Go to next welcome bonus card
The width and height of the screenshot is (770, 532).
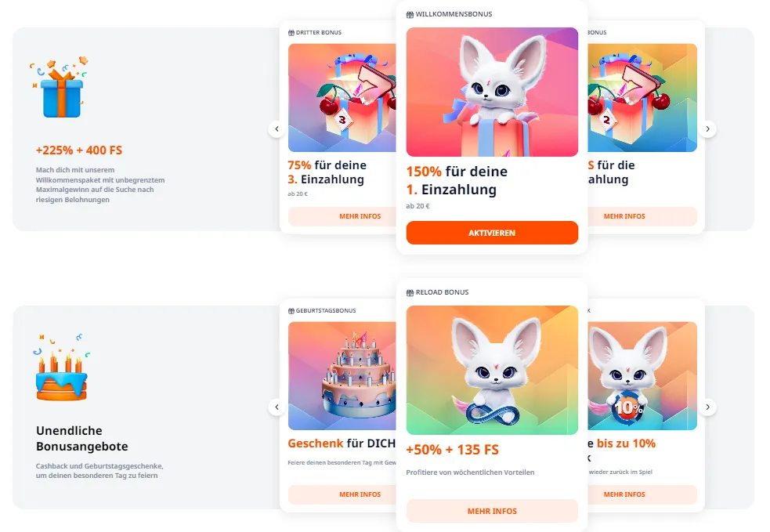(707, 129)
